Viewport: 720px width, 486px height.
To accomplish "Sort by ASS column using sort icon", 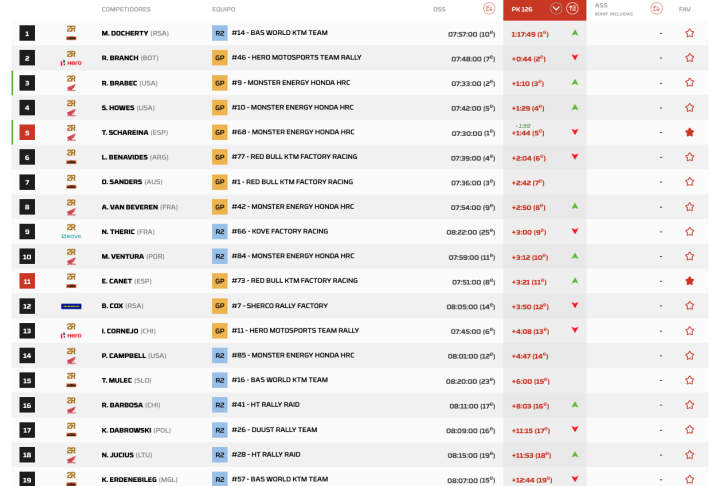I will (x=656, y=9).
